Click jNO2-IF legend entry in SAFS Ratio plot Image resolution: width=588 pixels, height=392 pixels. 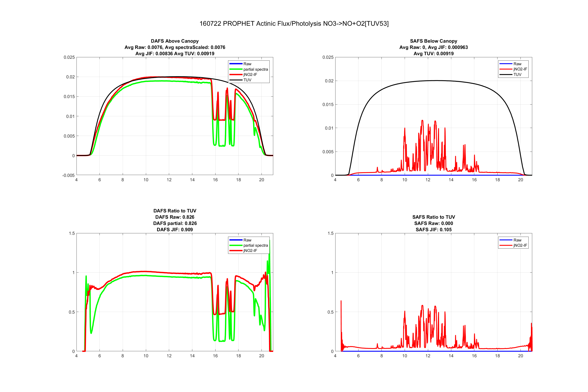click(520, 245)
